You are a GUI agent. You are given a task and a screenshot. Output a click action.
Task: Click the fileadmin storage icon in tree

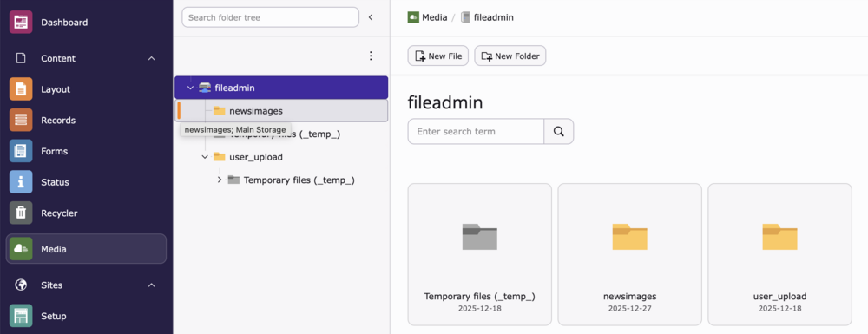click(205, 88)
